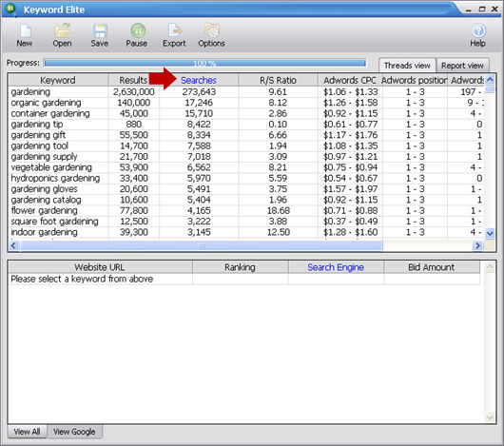Sort by the Searches column header

199,80
